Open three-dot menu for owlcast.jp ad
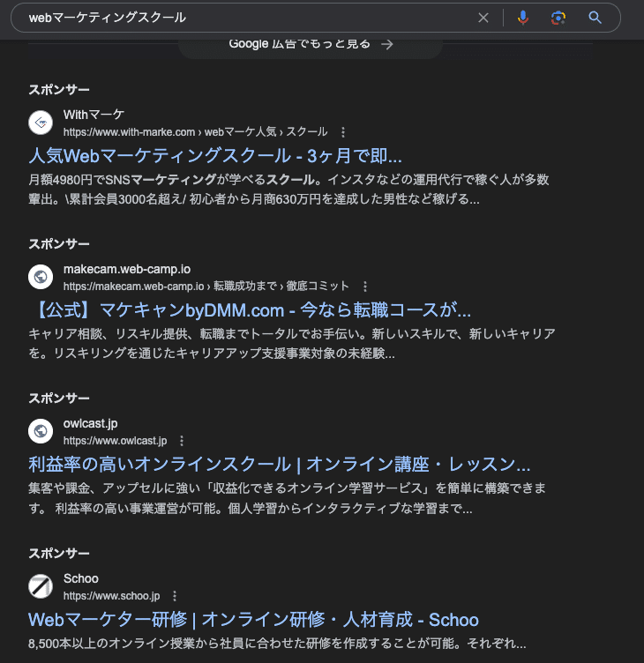 pyautogui.click(x=182, y=441)
